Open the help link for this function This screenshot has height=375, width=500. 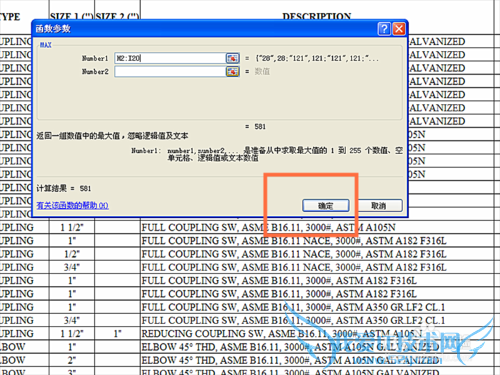pyautogui.click(x=72, y=205)
